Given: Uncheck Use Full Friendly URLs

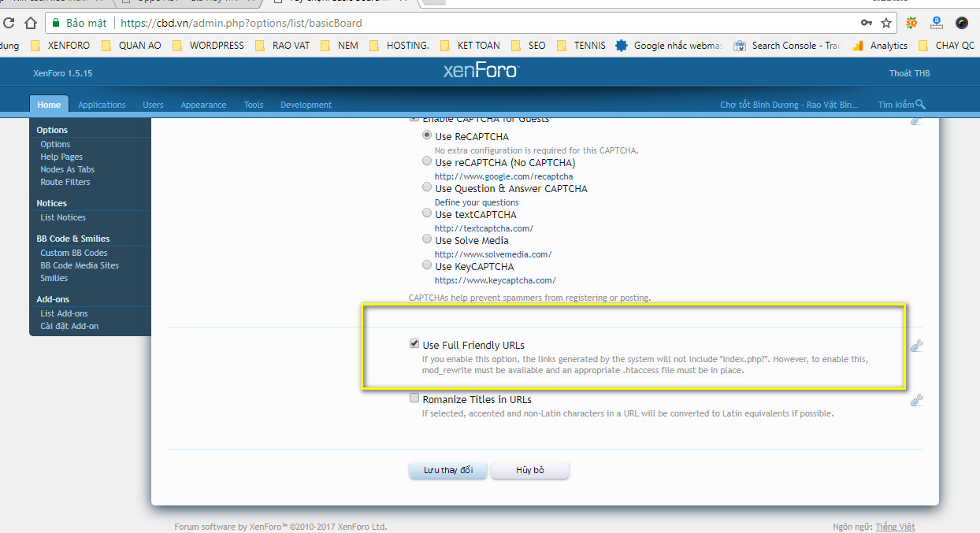Looking at the screenshot, I should click(414, 344).
